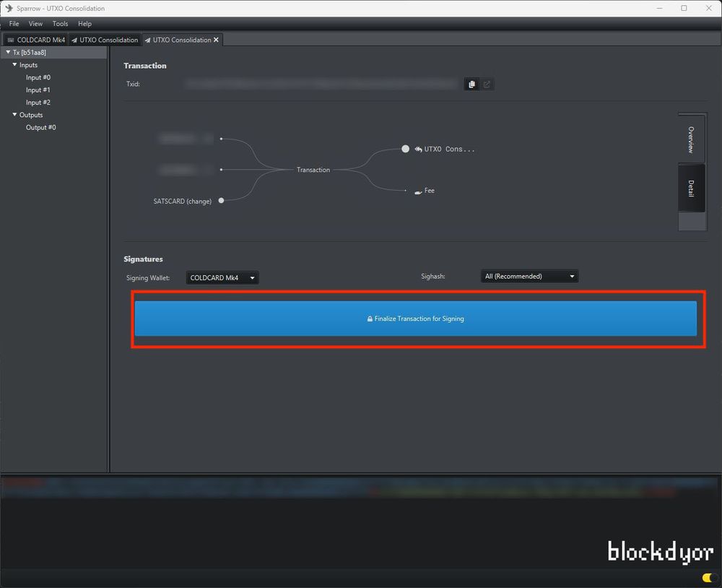
Task: Collapse the Outputs tree node
Action: [x=14, y=115]
